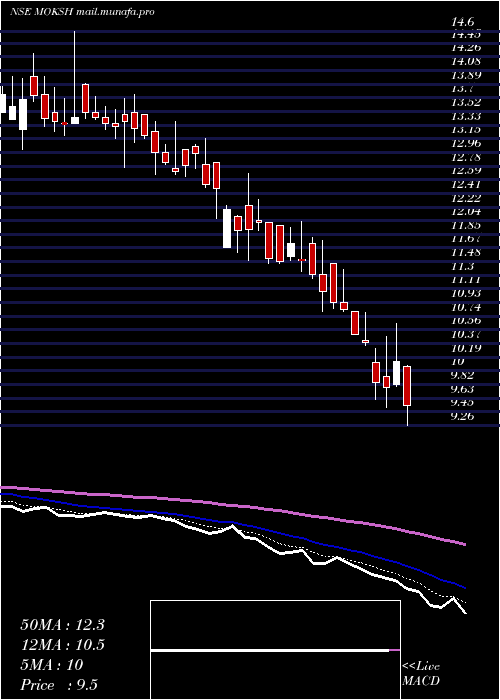The image size is (500, 700).
Task: Click the 13.52 price axis label
Action: tap(466, 102)
